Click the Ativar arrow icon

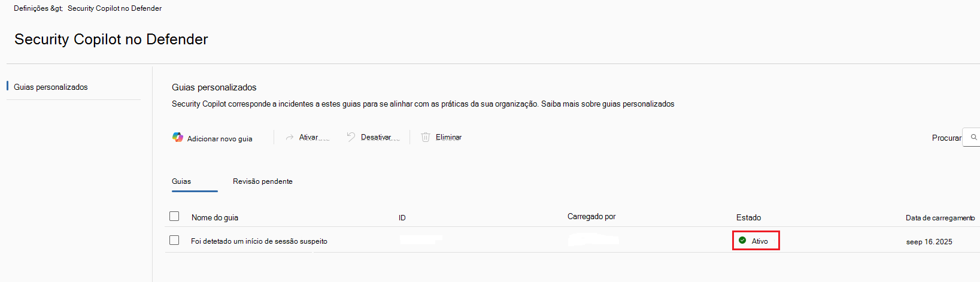(x=289, y=137)
